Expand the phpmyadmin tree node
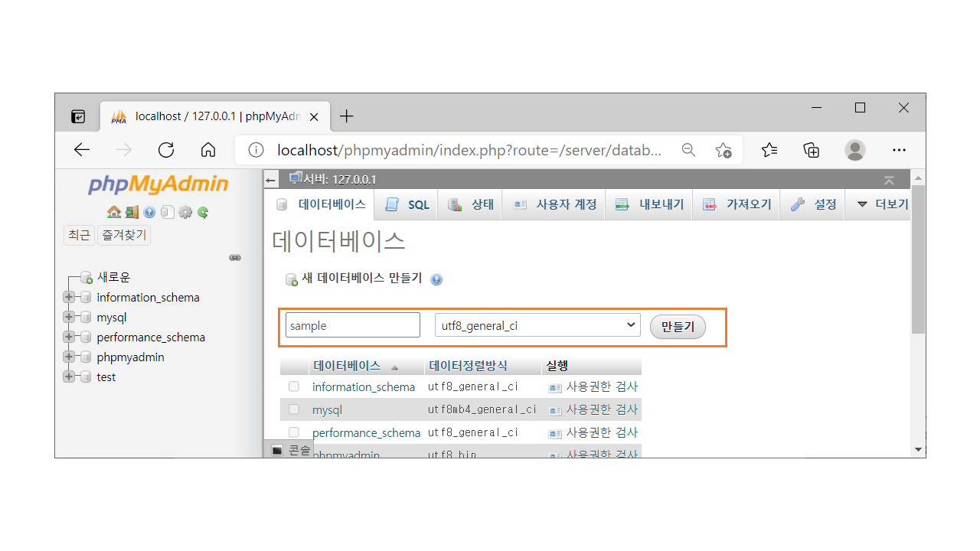The height and width of the screenshot is (551, 980). point(69,357)
